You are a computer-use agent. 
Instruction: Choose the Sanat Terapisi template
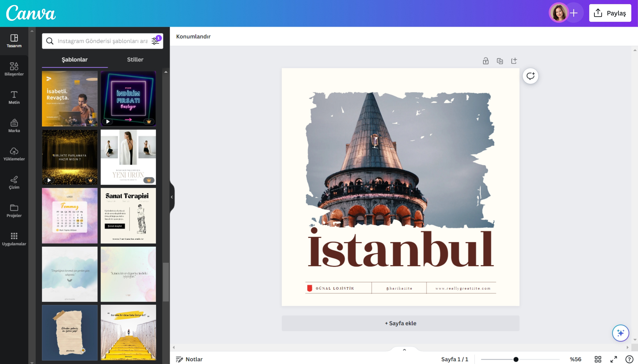click(x=128, y=216)
